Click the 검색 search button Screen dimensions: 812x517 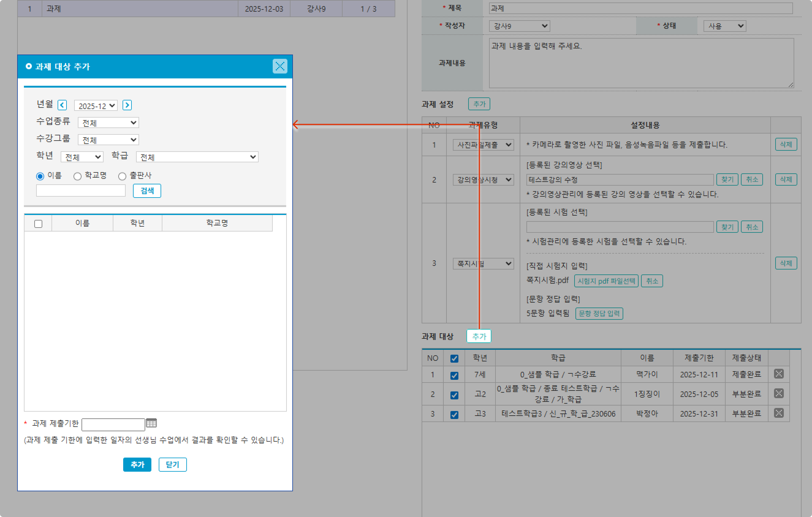click(147, 191)
